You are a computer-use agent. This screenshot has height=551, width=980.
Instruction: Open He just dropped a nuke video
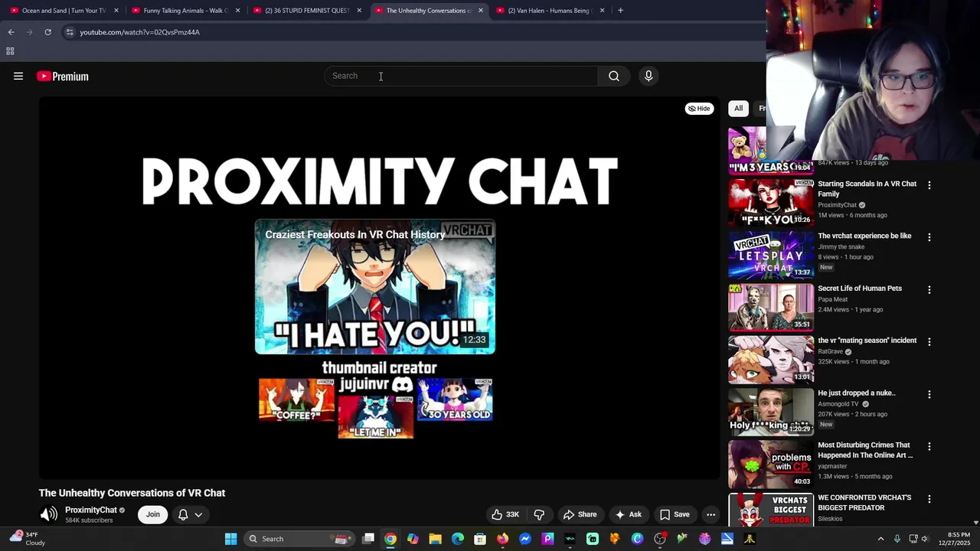[x=856, y=393]
